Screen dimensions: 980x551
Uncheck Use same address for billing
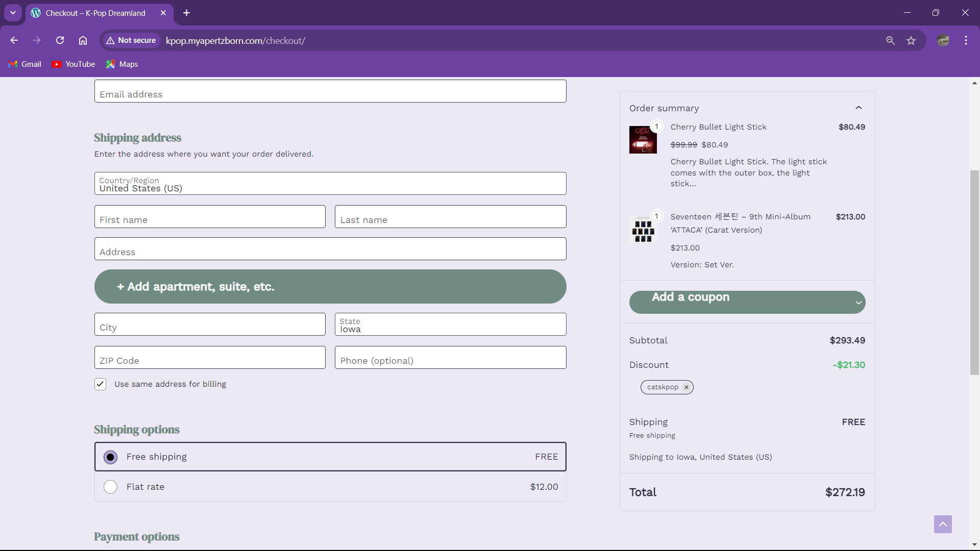pyautogui.click(x=101, y=384)
